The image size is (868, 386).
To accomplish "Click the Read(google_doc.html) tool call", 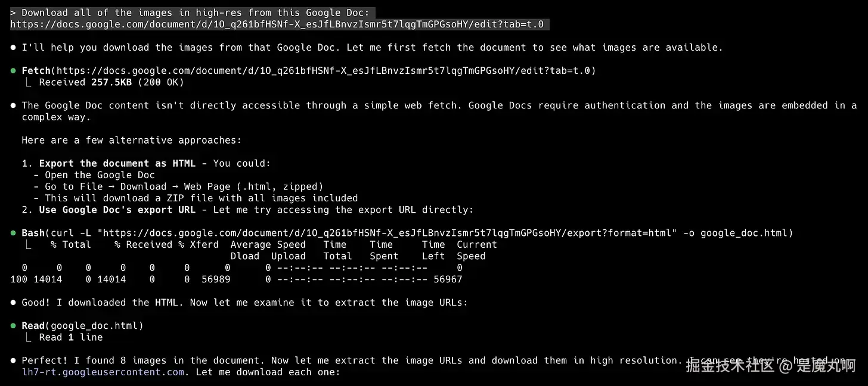I will click(82, 326).
